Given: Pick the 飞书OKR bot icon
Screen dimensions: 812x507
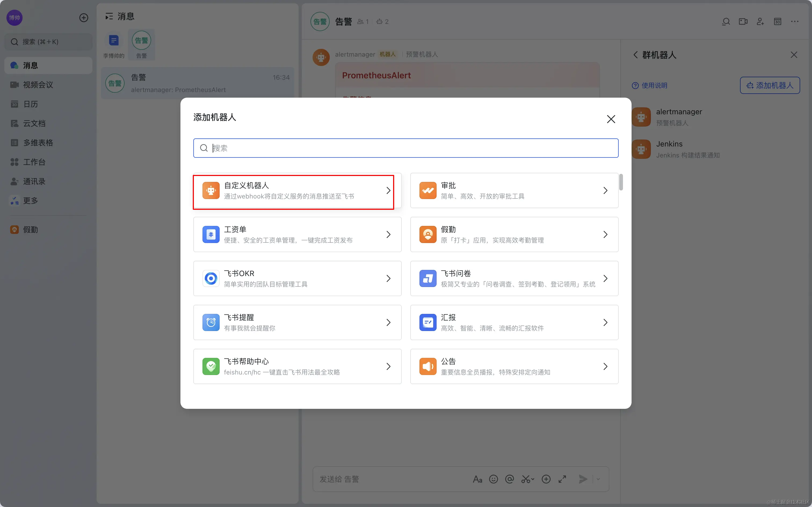Looking at the screenshot, I should pyautogui.click(x=211, y=278).
